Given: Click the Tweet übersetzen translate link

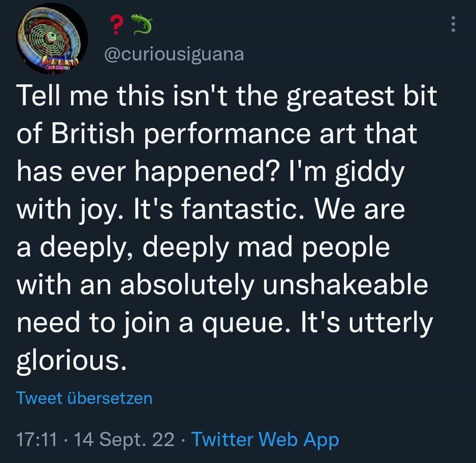Looking at the screenshot, I should point(84,398).
